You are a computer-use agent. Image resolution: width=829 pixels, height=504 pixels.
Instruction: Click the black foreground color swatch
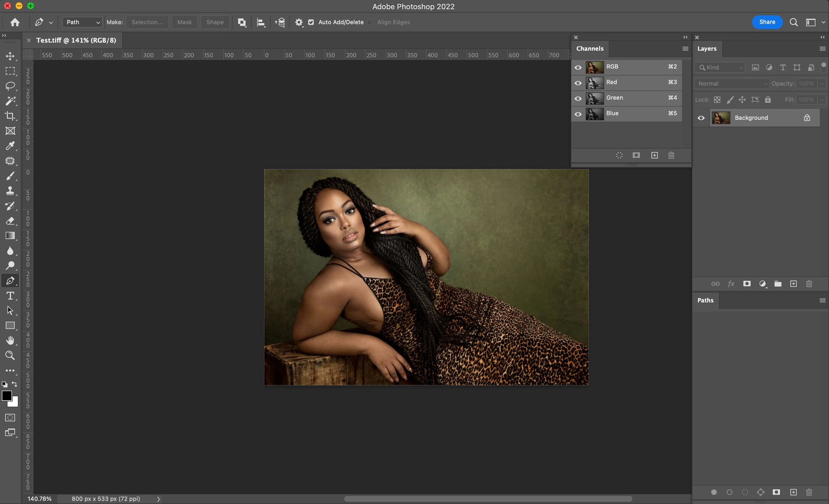click(x=6, y=396)
